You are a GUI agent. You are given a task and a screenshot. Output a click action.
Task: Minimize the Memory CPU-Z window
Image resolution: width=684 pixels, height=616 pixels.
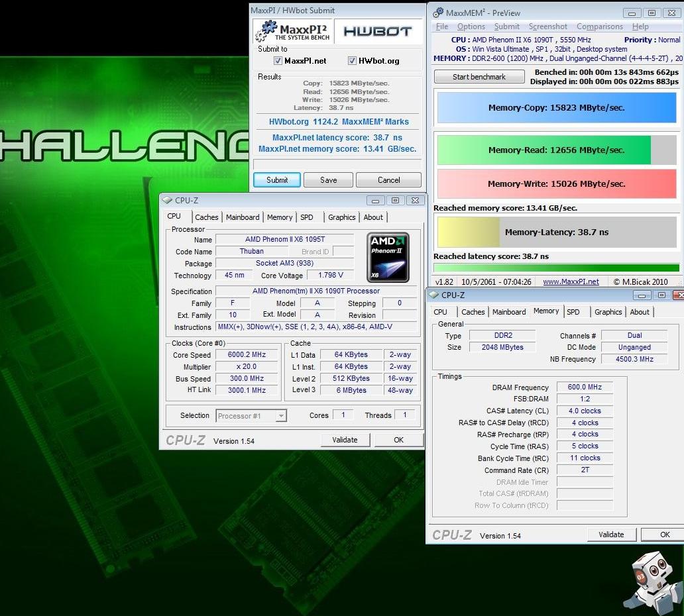click(x=642, y=295)
